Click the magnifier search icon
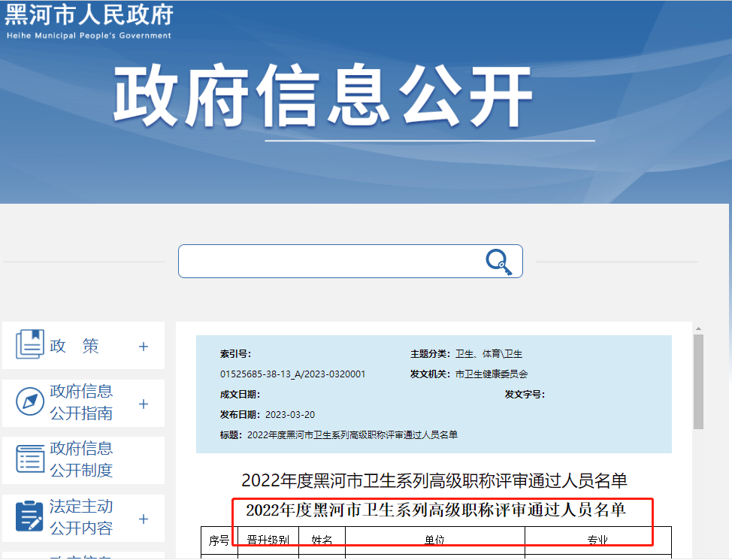 (498, 262)
